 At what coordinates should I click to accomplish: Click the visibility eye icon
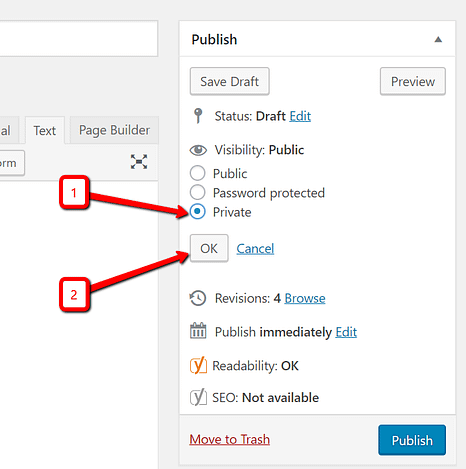198,150
